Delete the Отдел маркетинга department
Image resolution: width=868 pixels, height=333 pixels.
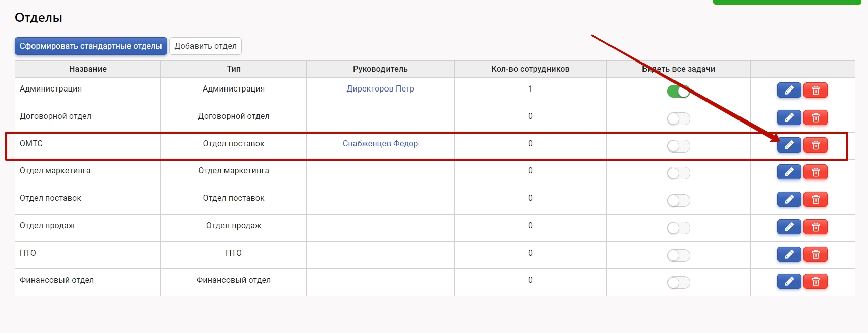(x=815, y=172)
